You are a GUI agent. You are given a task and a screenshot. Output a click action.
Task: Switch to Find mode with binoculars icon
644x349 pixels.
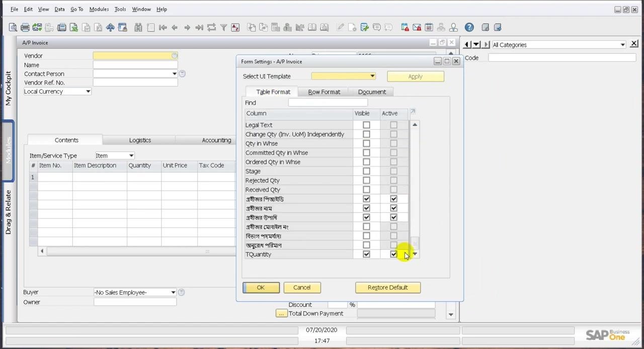[138, 27]
